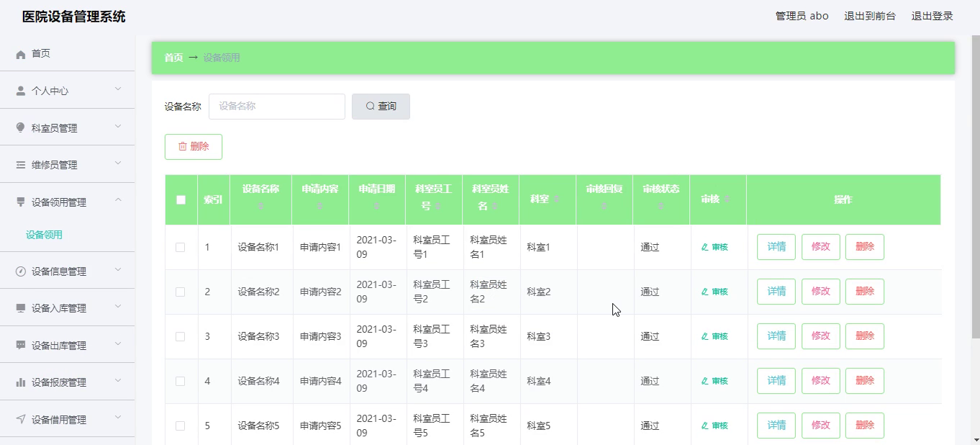Select 设备领用 submenu item

(44, 235)
